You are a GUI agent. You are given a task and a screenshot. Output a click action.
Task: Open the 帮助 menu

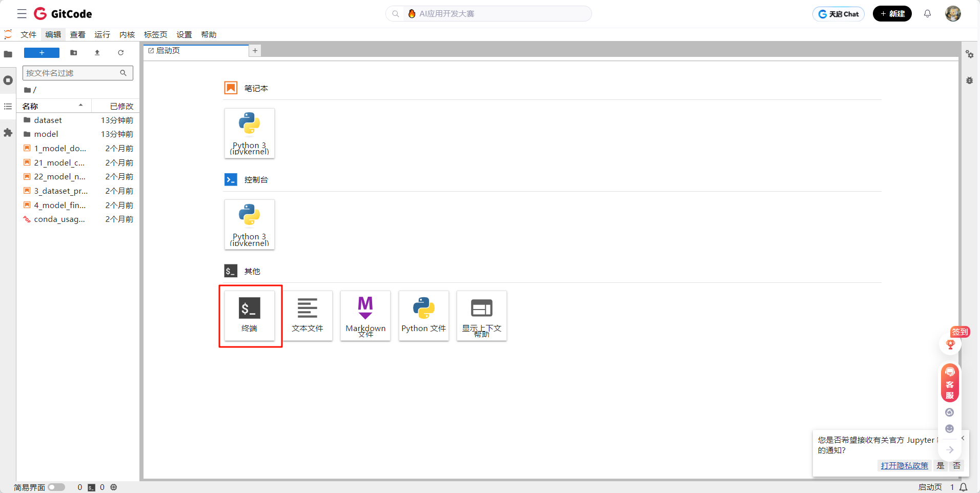pos(209,35)
